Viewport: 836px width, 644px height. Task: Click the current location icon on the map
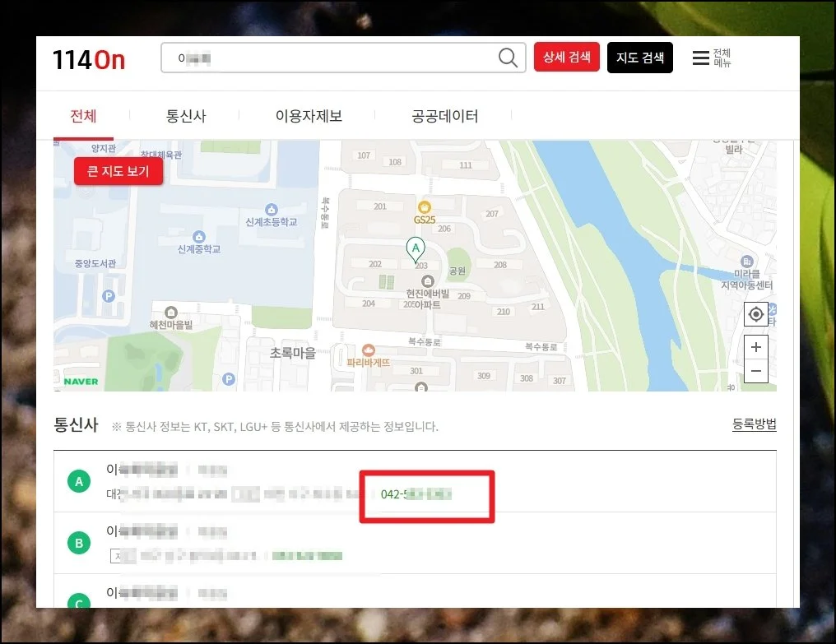[756, 314]
